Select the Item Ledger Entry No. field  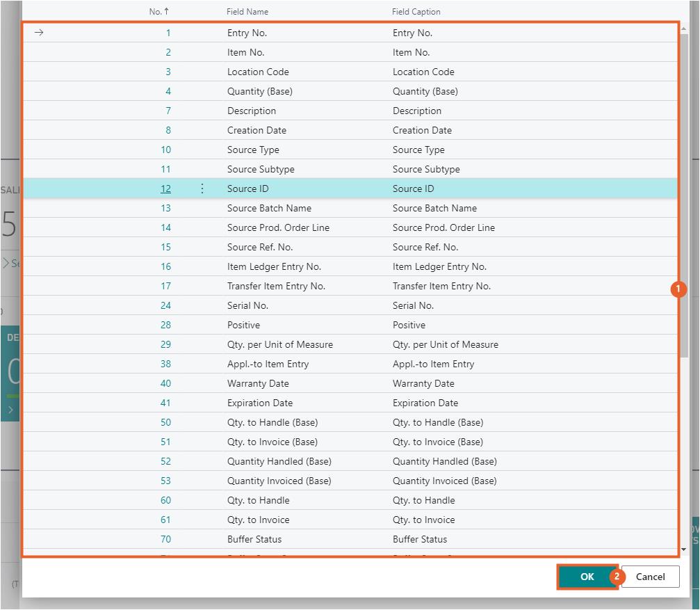coord(274,266)
